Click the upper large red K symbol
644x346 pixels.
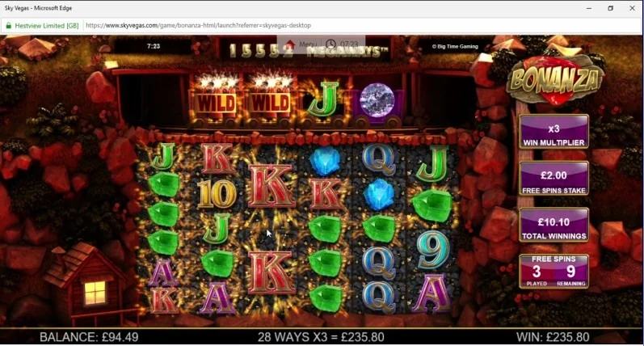pos(271,186)
